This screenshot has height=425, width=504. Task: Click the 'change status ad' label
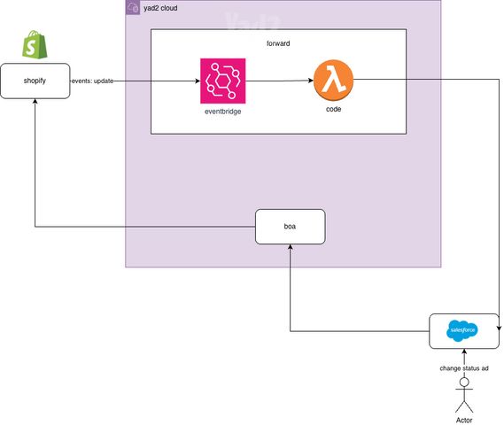click(464, 368)
